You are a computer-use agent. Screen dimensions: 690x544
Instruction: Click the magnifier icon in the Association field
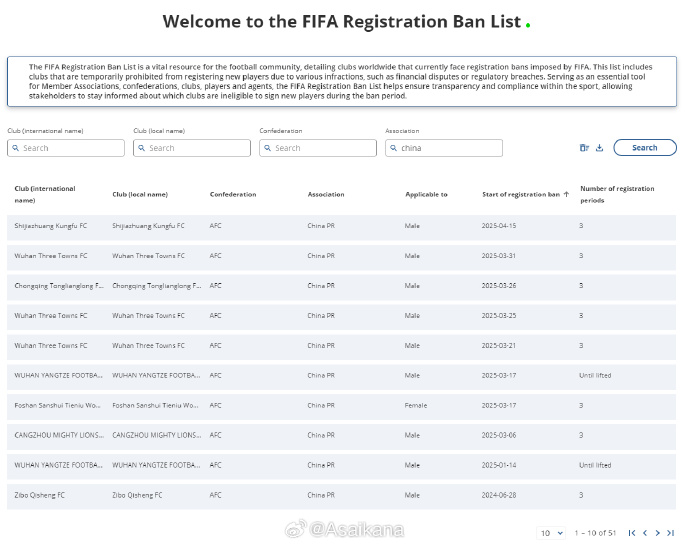pyautogui.click(x=393, y=148)
